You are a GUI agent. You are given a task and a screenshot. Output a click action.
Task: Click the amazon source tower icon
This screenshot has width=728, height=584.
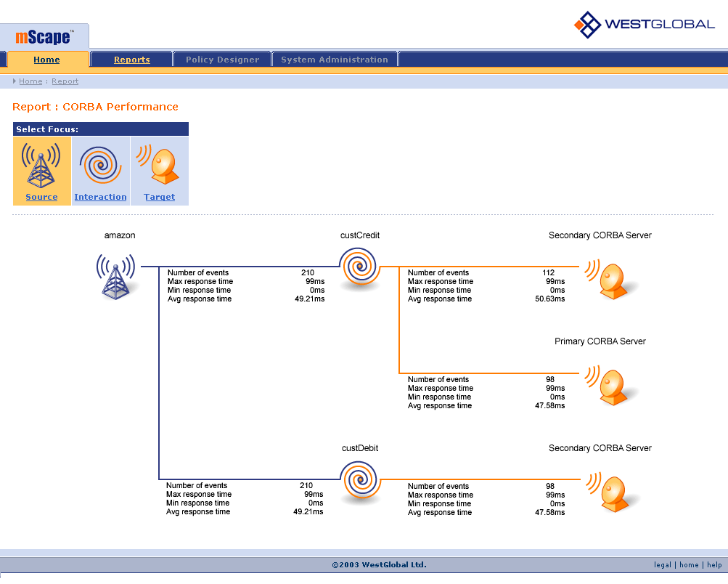point(116,277)
